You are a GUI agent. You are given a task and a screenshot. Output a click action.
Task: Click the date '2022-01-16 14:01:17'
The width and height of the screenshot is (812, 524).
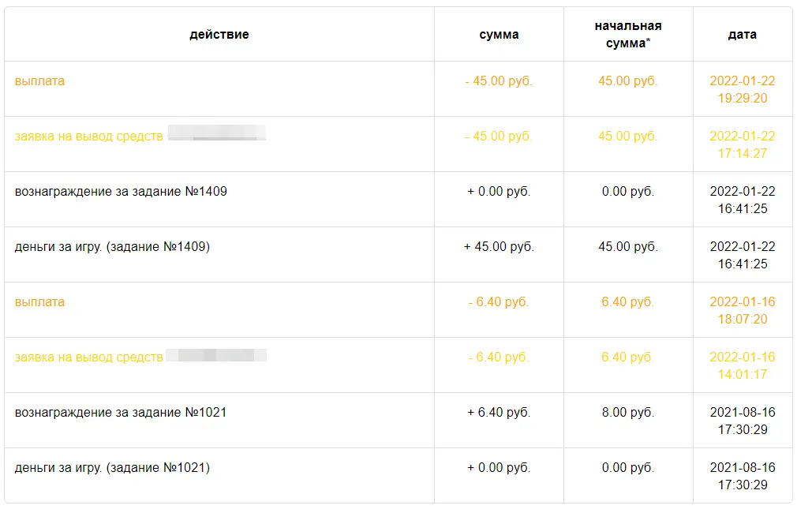click(742, 365)
